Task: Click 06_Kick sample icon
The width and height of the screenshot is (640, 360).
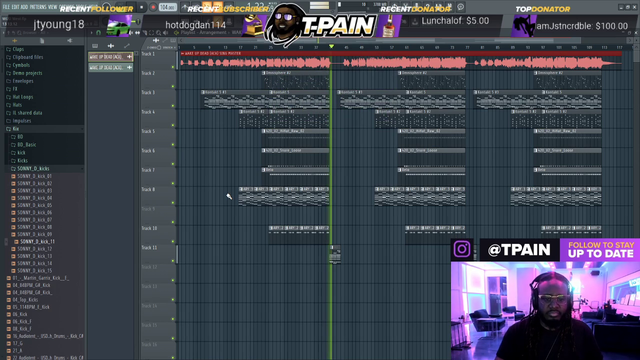Action: [9, 314]
